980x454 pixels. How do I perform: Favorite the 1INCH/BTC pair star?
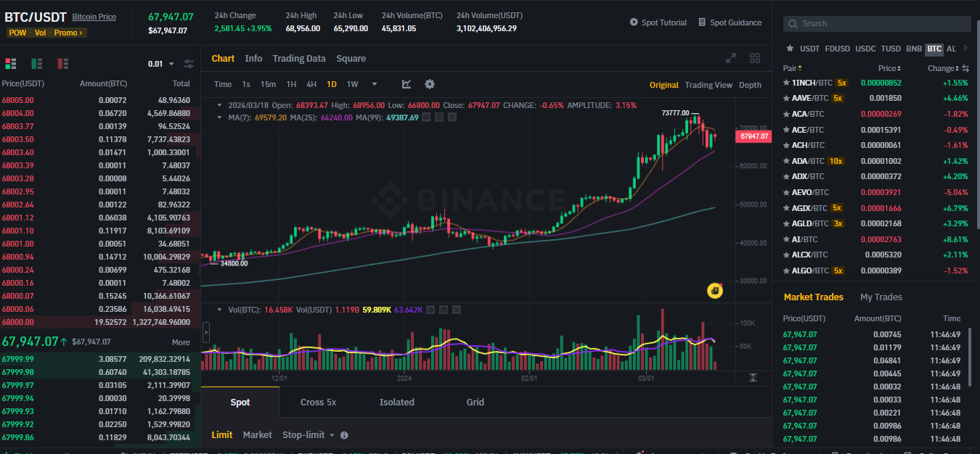click(786, 83)
